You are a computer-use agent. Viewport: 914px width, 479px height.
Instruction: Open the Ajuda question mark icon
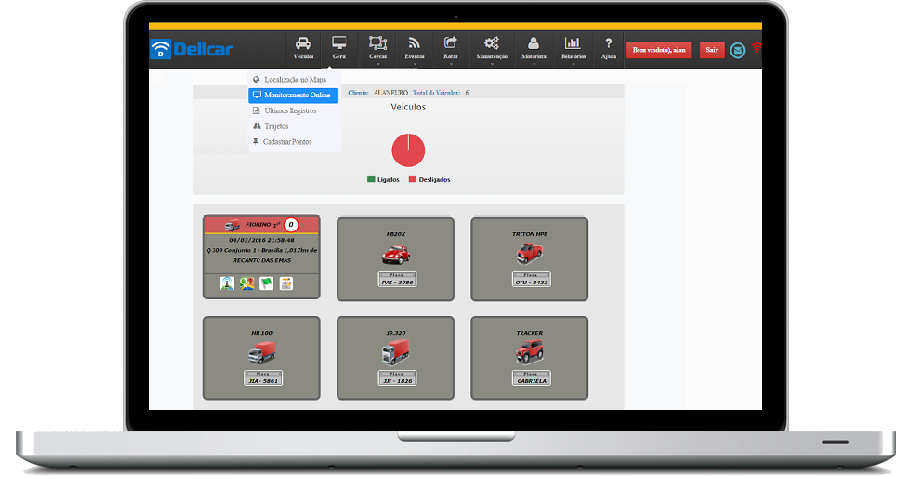tap(608, 47)
